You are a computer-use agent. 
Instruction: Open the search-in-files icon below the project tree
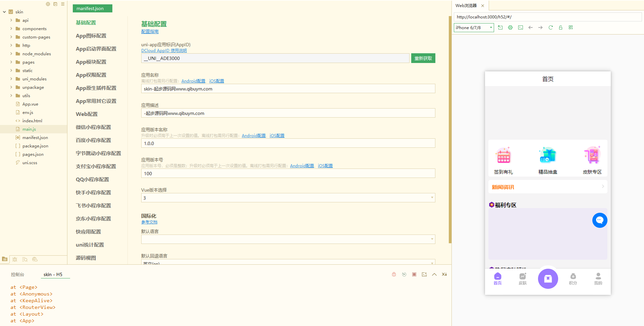click(x=25, y=259)
